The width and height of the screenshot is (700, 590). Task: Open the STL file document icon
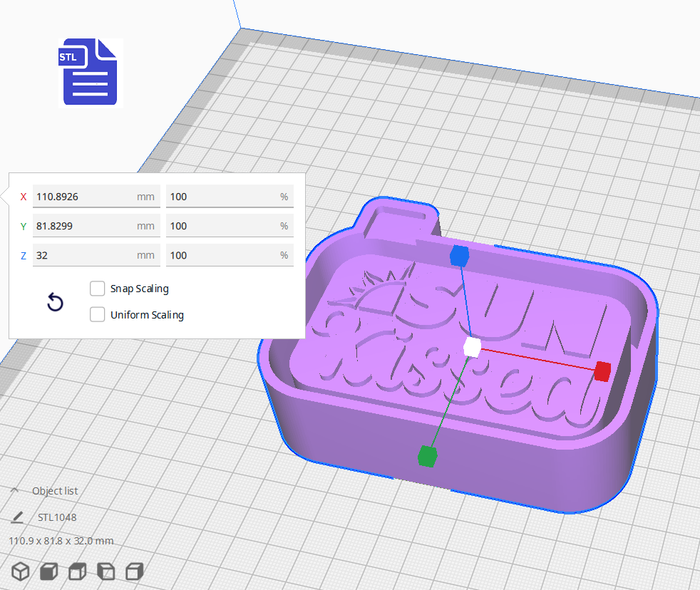point(90,72)
